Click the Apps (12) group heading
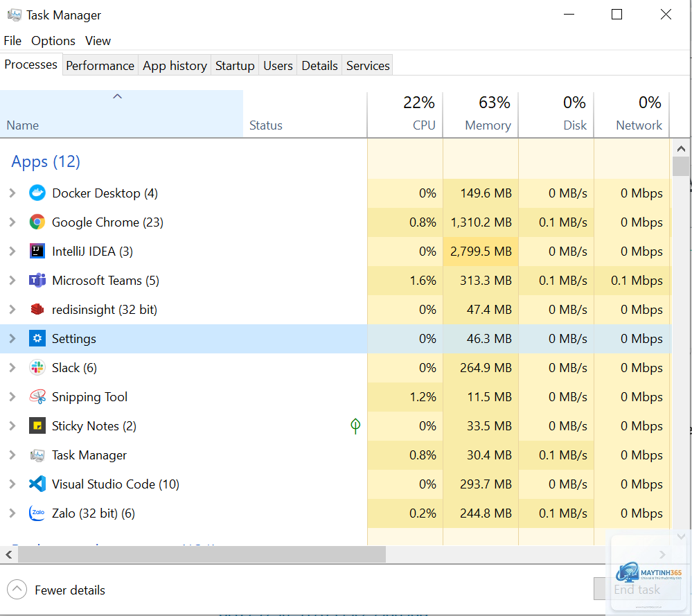The height and width of the screenshot is (616, 692). click(x=46, y=161)
